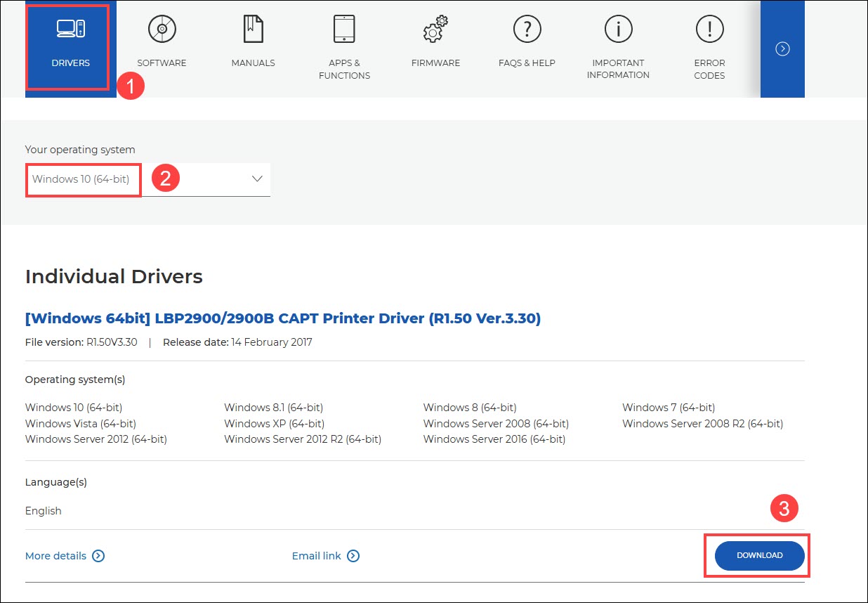This screenshot has width=868, height=603.
Task: Click the 'Windows 10 (64-bit)' list entry
Action: coord(74,408)
